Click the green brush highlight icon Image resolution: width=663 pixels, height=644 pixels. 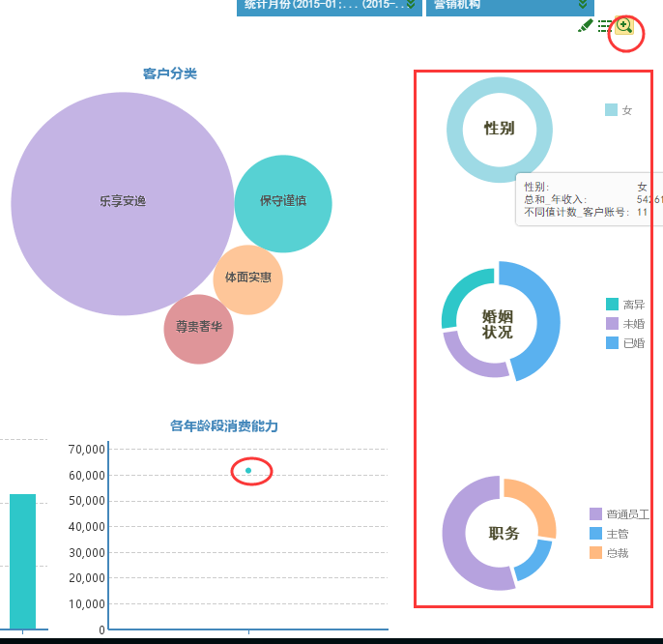click(x=586, y=26)
